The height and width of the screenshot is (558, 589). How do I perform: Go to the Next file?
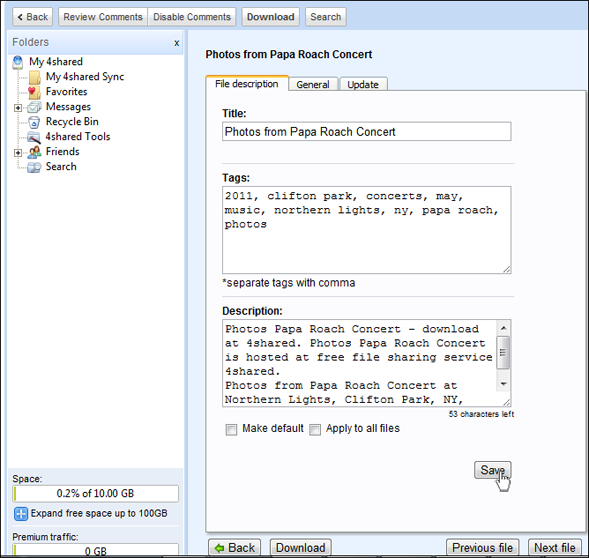point(555,547)
